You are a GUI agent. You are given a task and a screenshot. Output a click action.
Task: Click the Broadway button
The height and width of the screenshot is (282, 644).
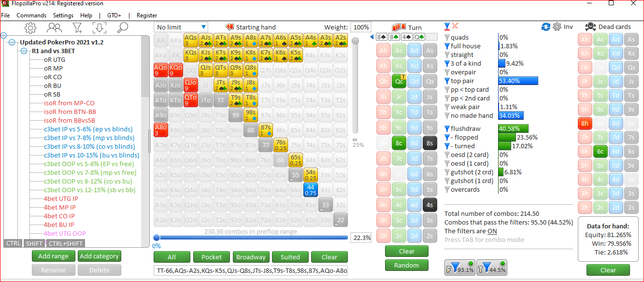click(x=251, y=257)
